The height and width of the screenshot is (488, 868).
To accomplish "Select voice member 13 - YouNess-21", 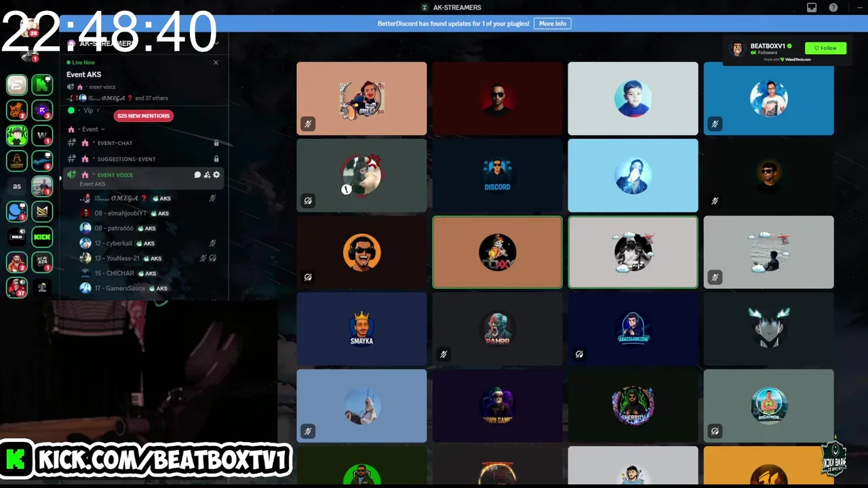I will click(x=149, y=258).
